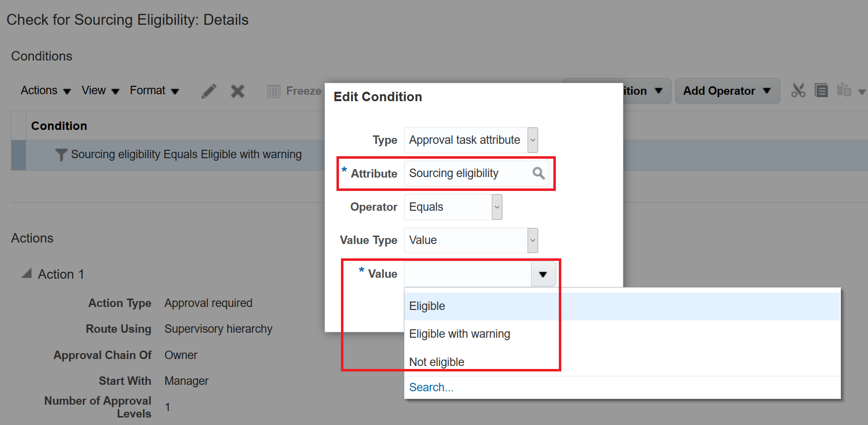Click the filter funnel icon in condition row
This screenshot has height=425, width=868.
tap(61, 155)
